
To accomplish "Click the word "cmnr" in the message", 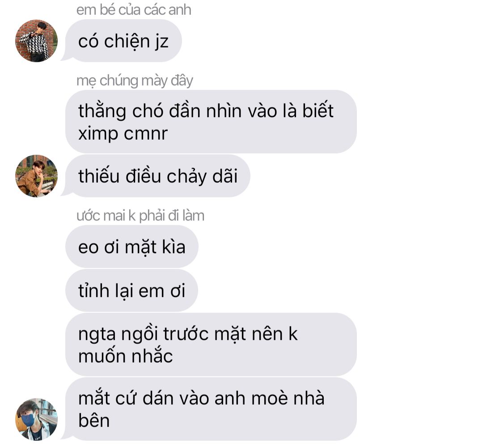I will pos(146,134).
